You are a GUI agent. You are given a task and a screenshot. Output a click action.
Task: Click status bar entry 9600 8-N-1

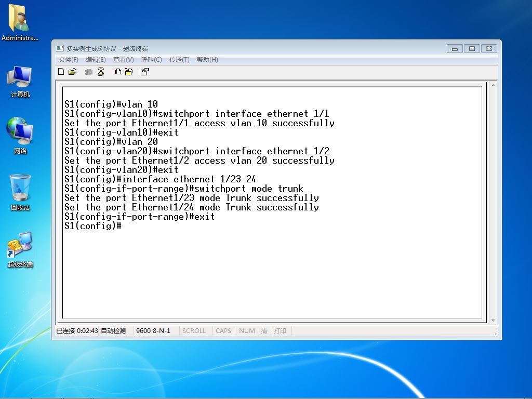coord(153,331)
